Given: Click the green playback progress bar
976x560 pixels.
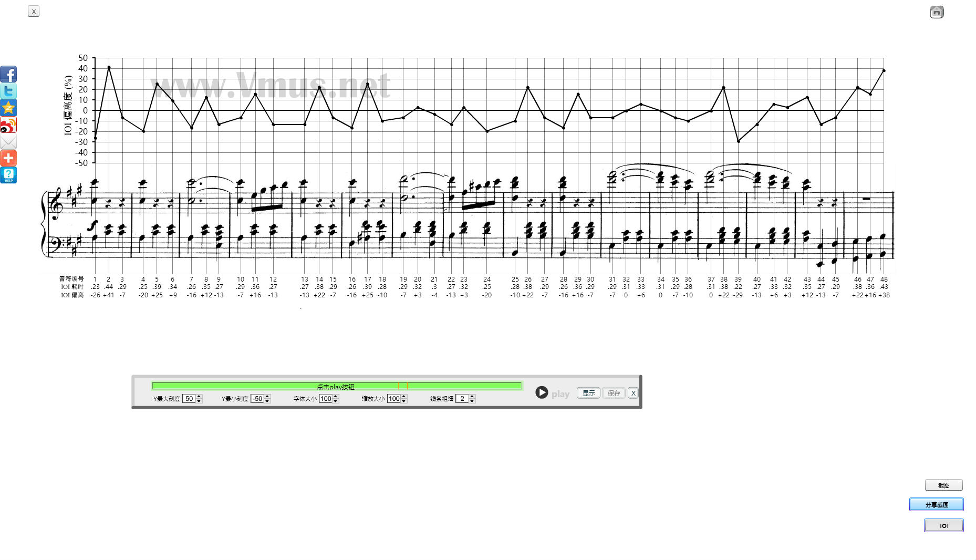Looking at the screenshot, I should coord(336,386).
